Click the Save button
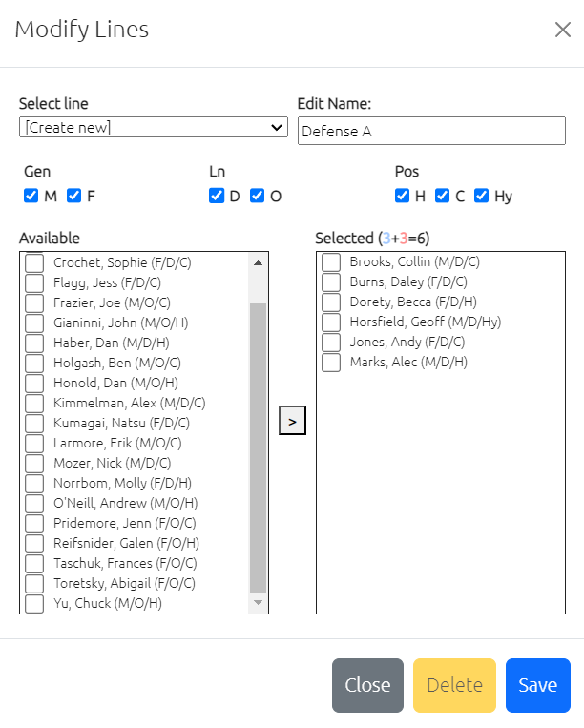 pyautogui.click(x=538, y=685)
